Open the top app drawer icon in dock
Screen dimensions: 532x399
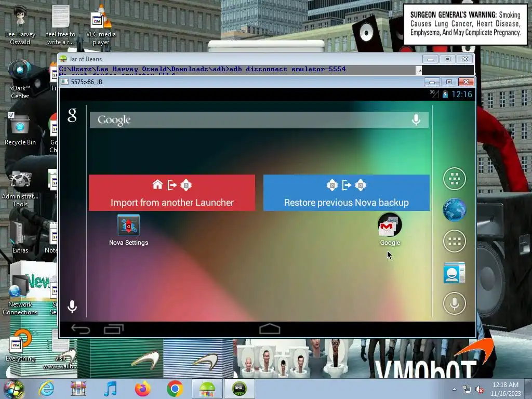click(454, 179)
